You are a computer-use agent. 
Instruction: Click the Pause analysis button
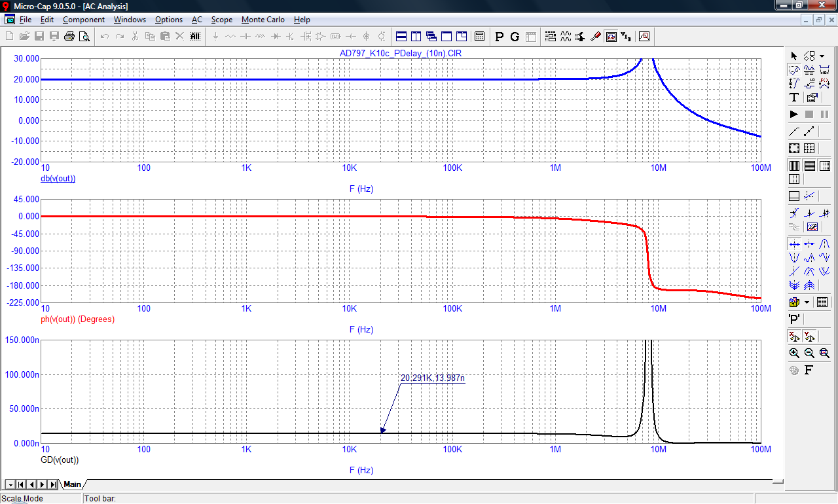pyautogui.click(x=824, y=115)
